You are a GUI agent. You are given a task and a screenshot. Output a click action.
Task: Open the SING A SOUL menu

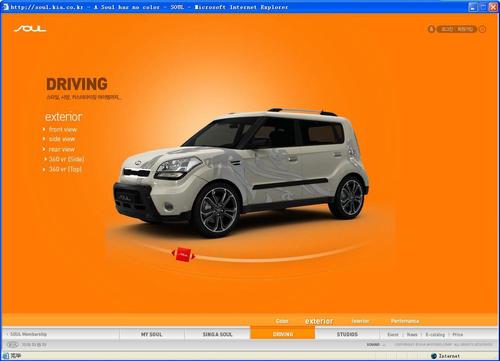point(217,334)
